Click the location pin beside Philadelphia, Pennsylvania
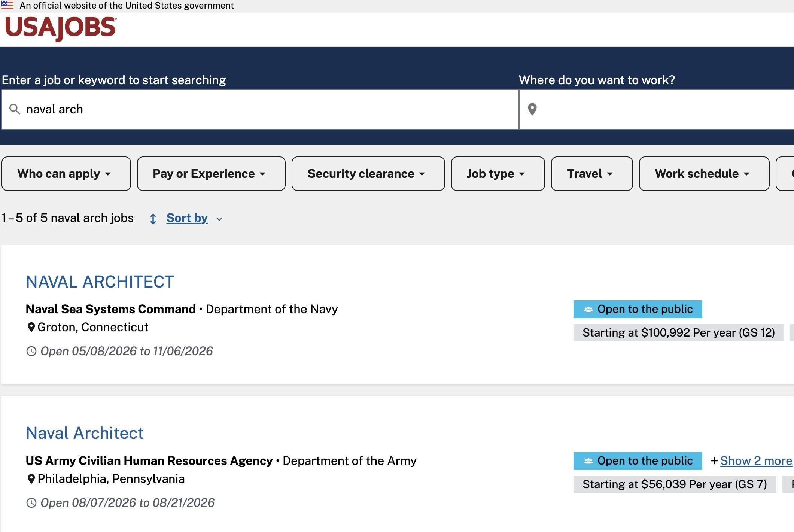 pos(31,479)
